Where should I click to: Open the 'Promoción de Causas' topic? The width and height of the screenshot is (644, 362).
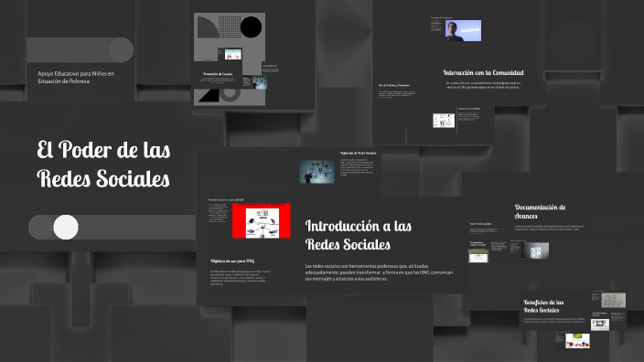point(218,74)
